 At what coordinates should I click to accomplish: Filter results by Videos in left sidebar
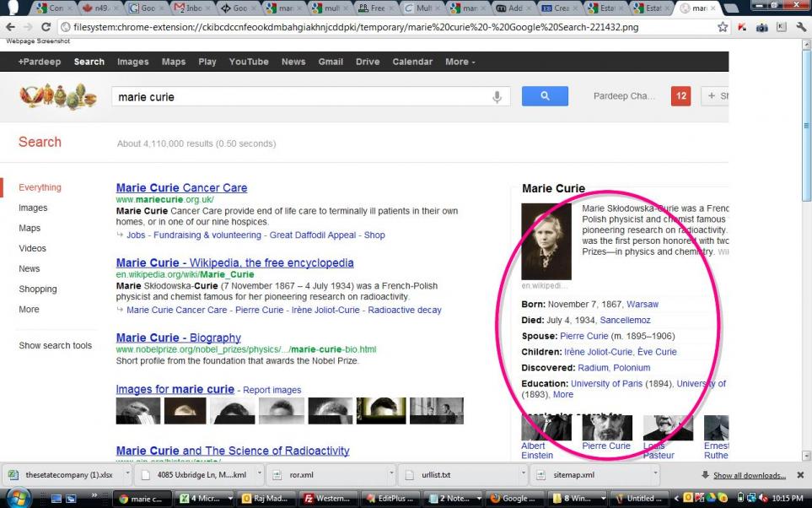point(33,248)
